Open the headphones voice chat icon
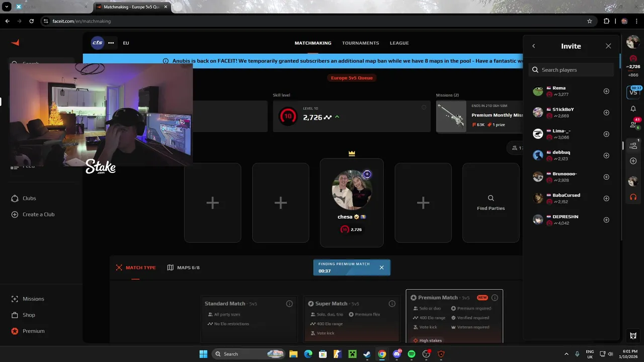644x362 pixels. [x=633, y=197]
